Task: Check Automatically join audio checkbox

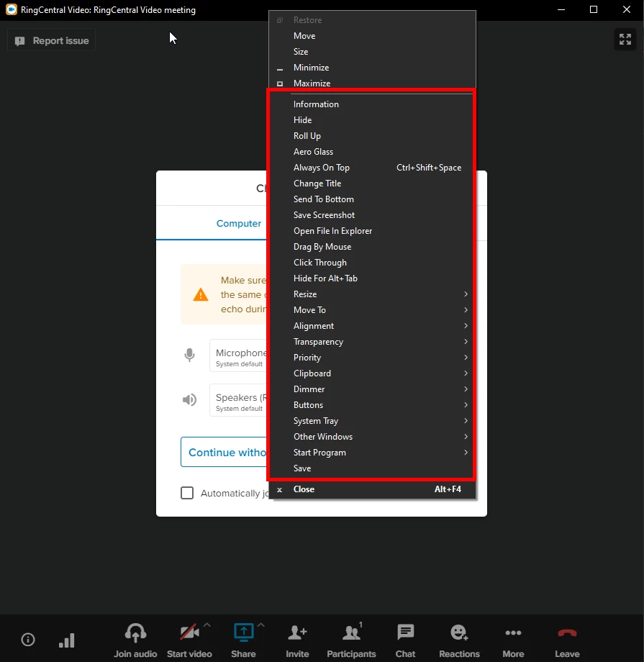Action: 187,493
